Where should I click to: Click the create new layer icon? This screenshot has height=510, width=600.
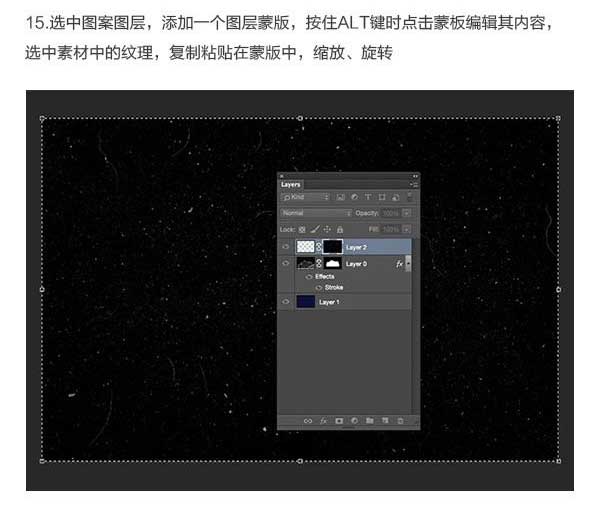[x=385, y=421]
